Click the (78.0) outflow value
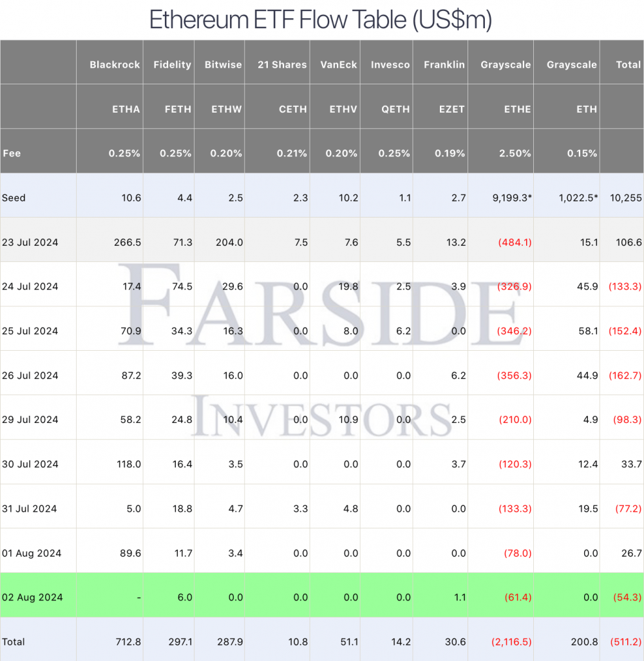This screenshot has height=661, width=644. click(x=518, y=554)
